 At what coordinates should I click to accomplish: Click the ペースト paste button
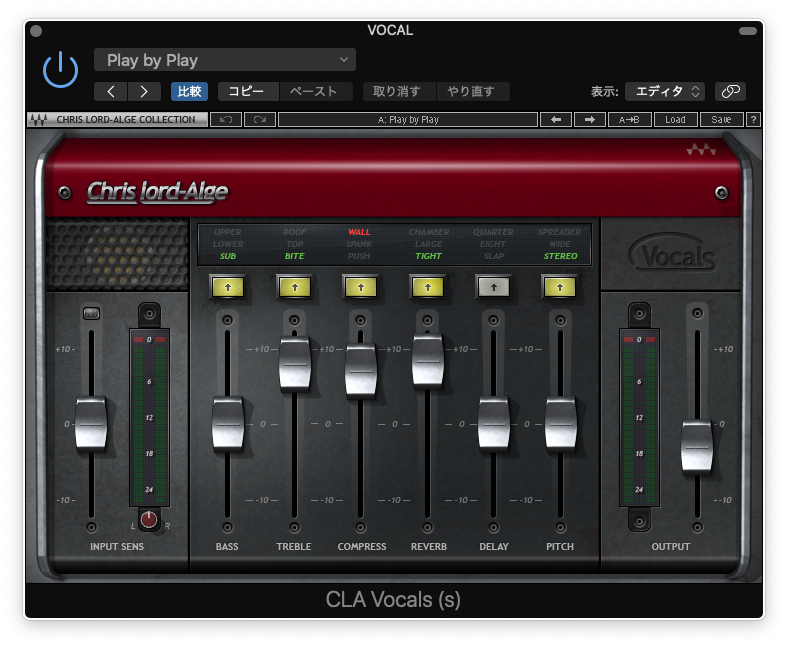tap(316, 91)
